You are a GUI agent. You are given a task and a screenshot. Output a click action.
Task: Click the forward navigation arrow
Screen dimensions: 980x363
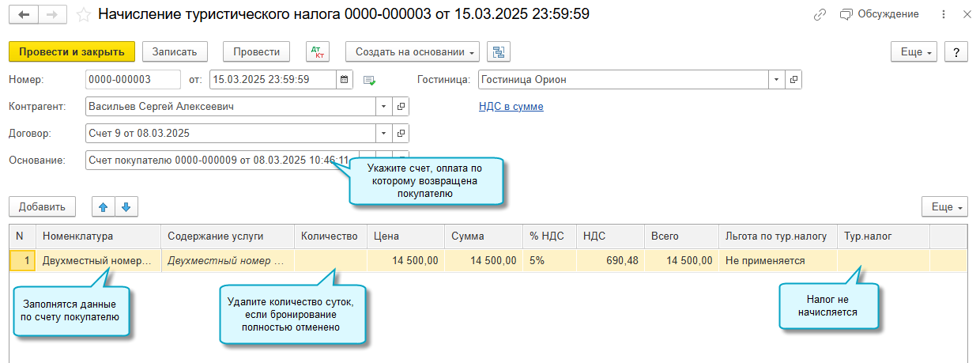(x=51, y=14)
